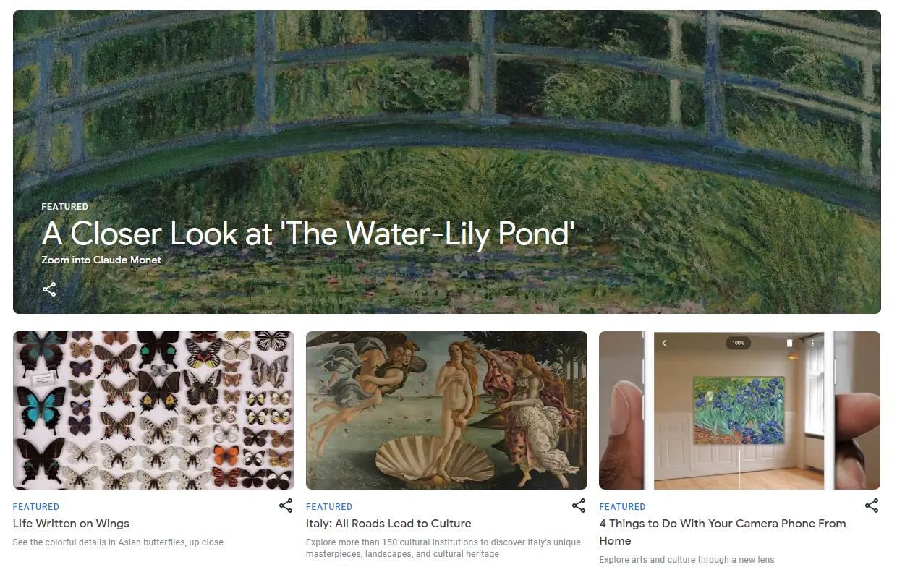
Task: Click 'Zoom into Claude Monet' subtitle
Action: pyautogui.click(x=101, y=260)
